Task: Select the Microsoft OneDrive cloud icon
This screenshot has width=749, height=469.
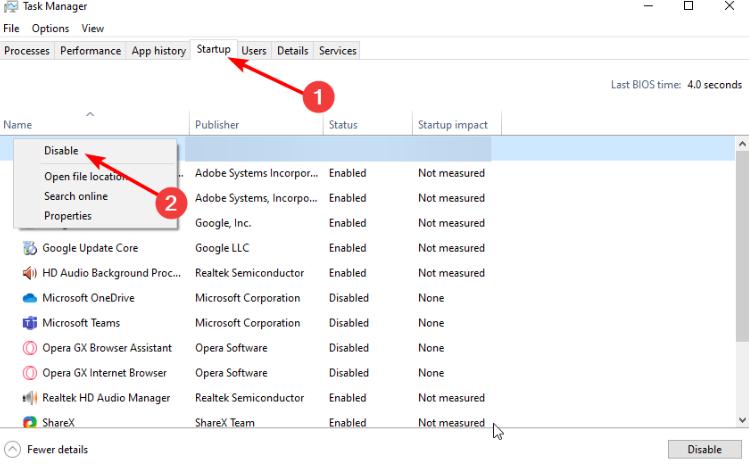Action: (29, 298)
